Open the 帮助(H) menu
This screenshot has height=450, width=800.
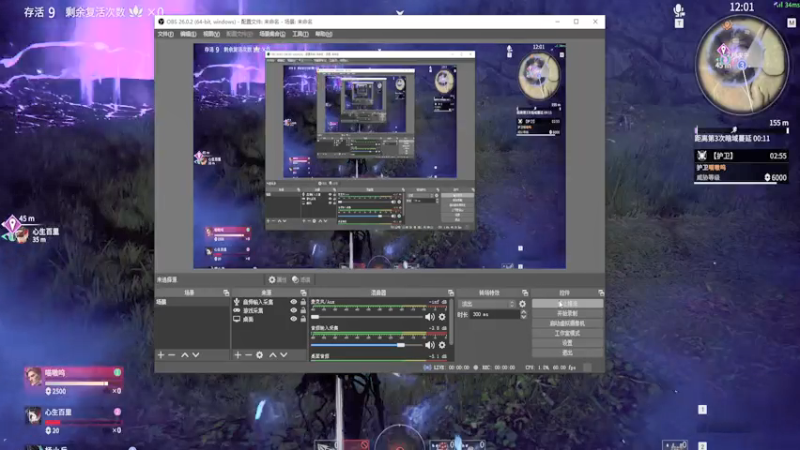[x=323, y=34]
